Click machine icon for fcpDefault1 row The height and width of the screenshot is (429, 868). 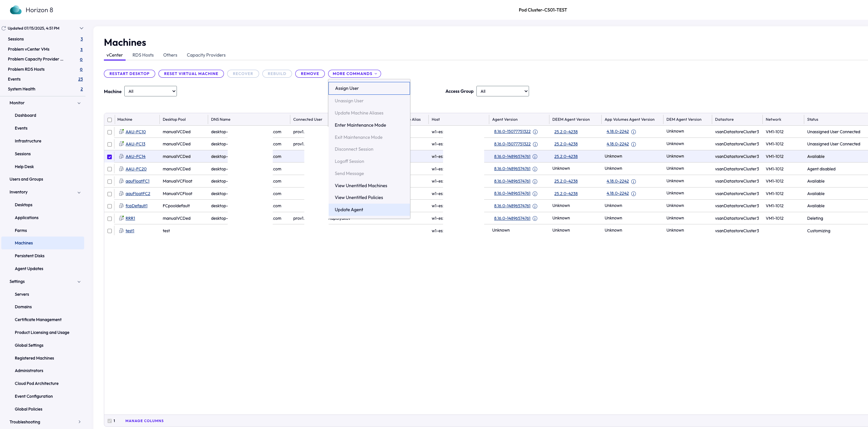pos(121,206)
